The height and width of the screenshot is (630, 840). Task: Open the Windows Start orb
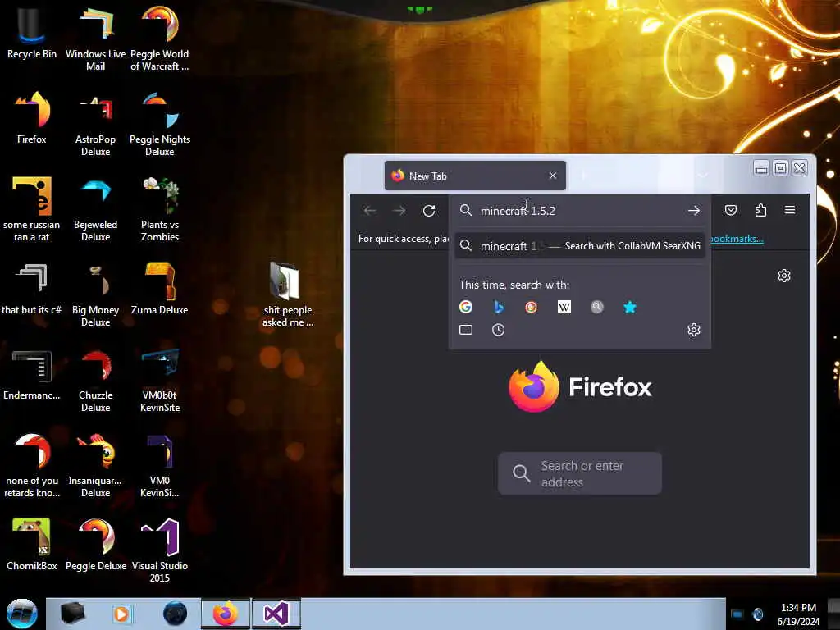(x=21, y=614)
